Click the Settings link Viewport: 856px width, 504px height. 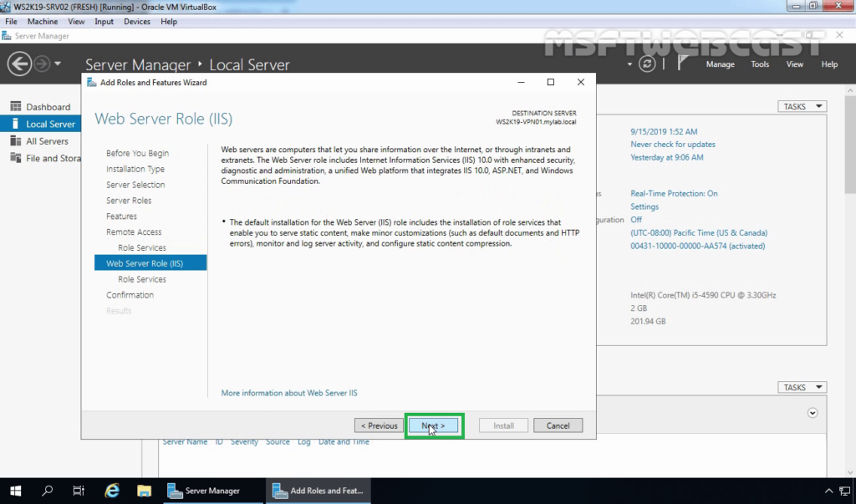coord(645,206)
